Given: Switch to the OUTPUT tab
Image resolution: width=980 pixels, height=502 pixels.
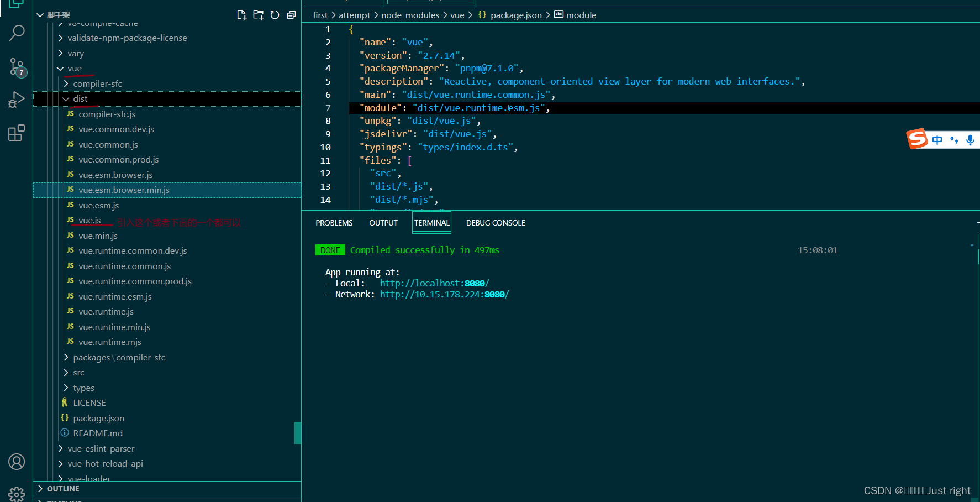Looking at the screenshot, I should pos(383,223).
